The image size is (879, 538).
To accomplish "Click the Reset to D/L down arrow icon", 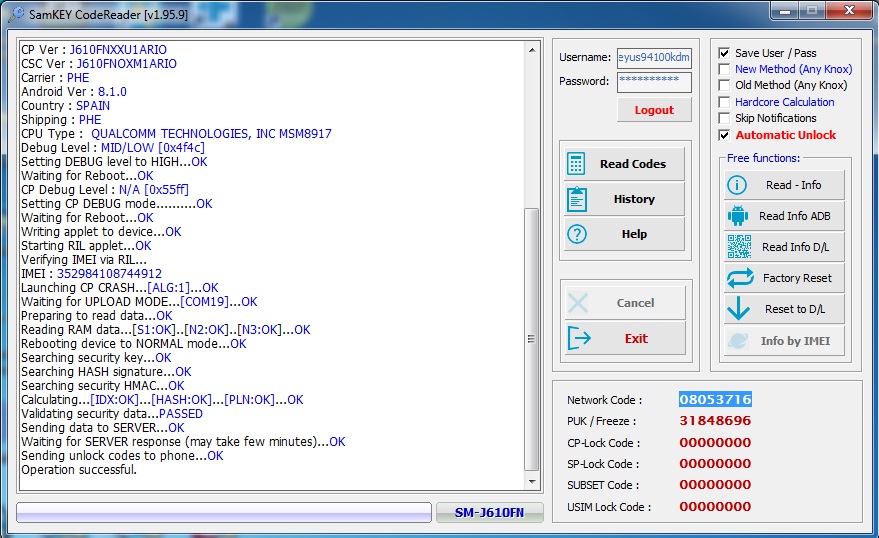I will (738, 308).
